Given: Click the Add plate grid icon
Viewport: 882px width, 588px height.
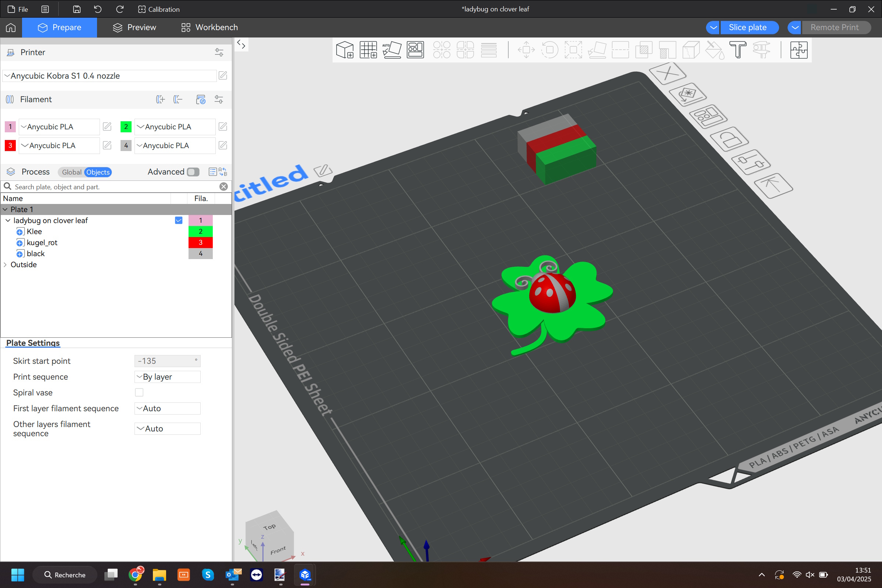Looking at the screenshot, I should tap(368, 50).
